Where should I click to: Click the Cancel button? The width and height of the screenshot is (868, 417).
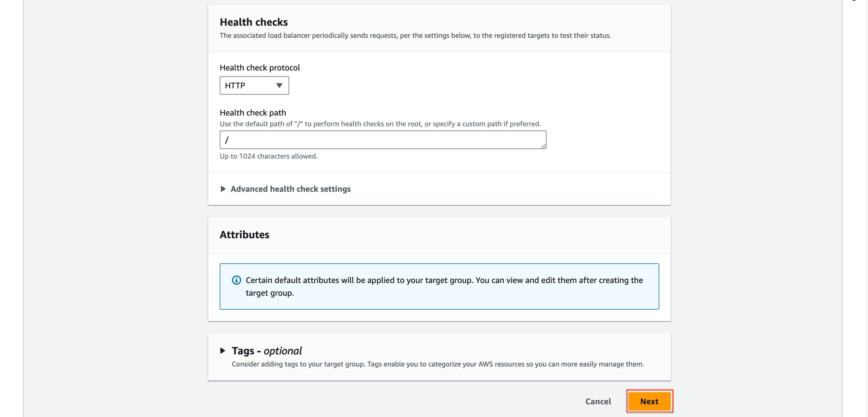pos(598,401)
